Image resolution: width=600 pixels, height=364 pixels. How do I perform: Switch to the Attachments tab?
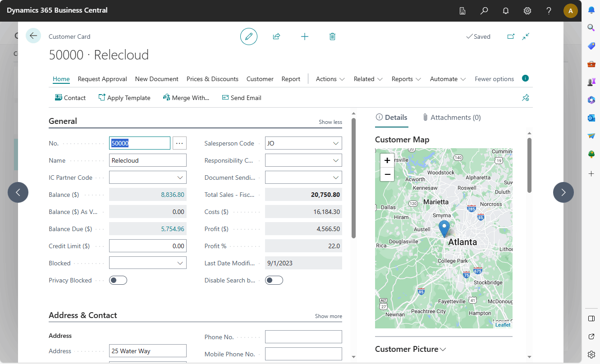click(x=452, y=117)
